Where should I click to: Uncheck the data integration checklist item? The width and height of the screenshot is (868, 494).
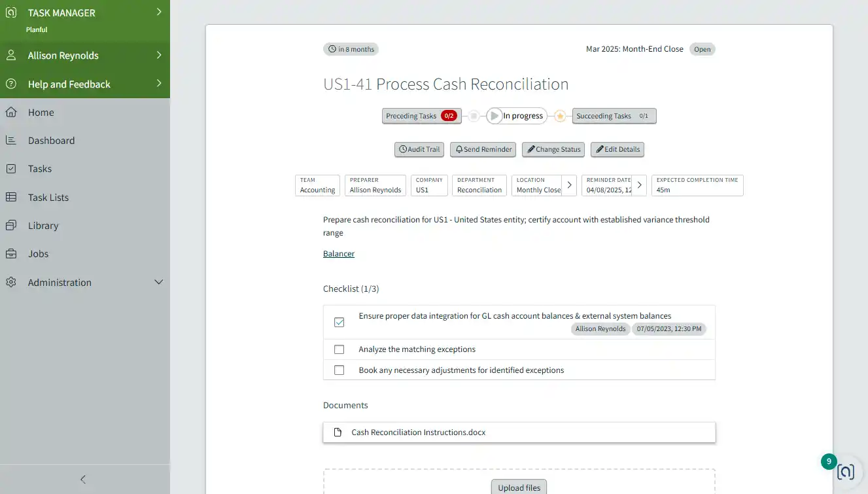339,322
